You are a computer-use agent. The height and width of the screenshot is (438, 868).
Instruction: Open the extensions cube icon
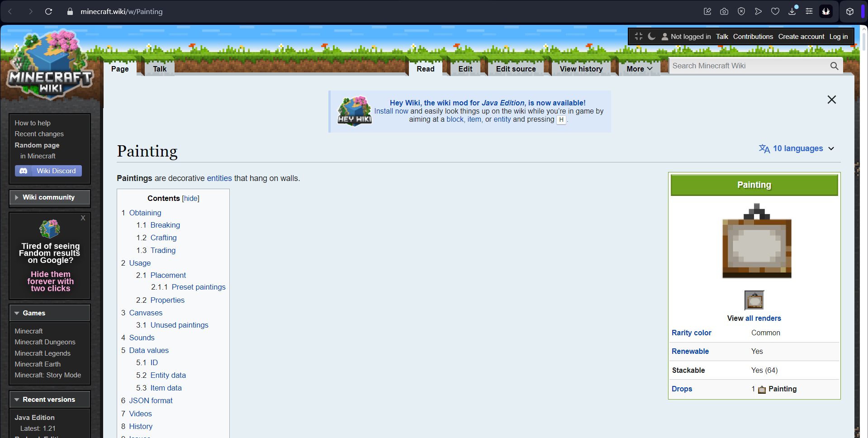[x=850, y=11]
